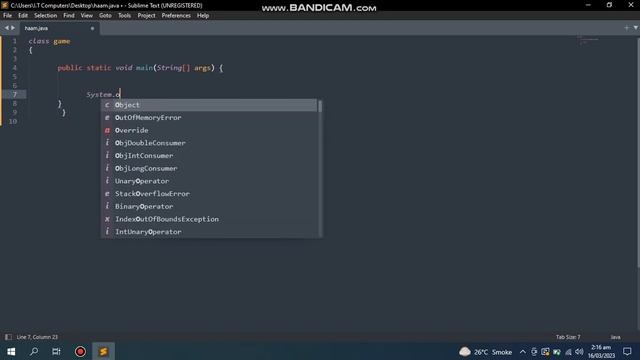Image resolution: width=640 pixels, height=360 pixels.
Task: Choose UnaryOperator autocomplete suggestion
Action: 209,181
